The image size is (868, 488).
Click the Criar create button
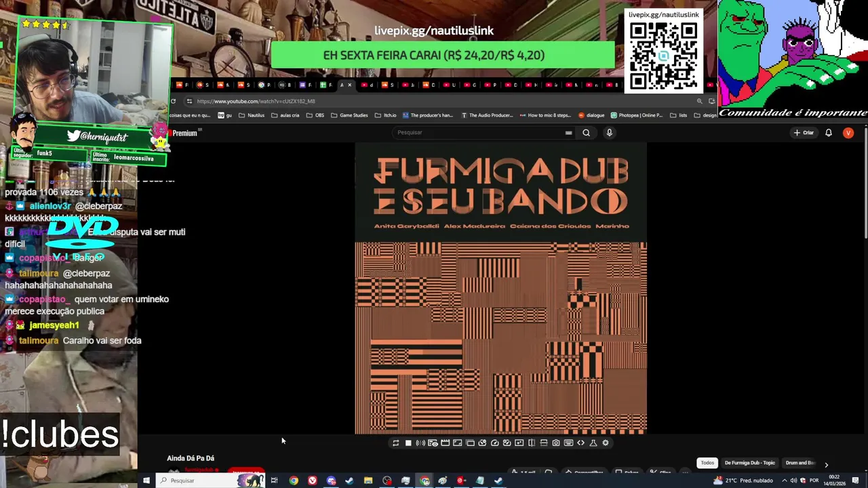pyautogui.click(x=804, y=133)
